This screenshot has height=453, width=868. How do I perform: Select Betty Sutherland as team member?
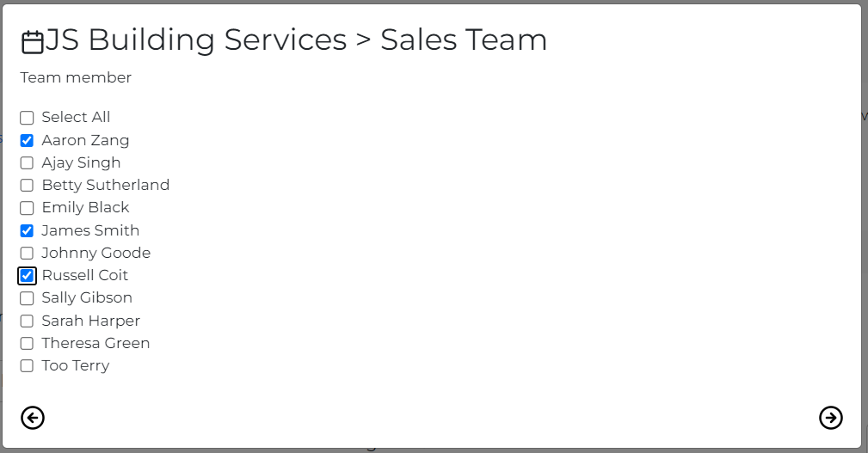(27, 186)
